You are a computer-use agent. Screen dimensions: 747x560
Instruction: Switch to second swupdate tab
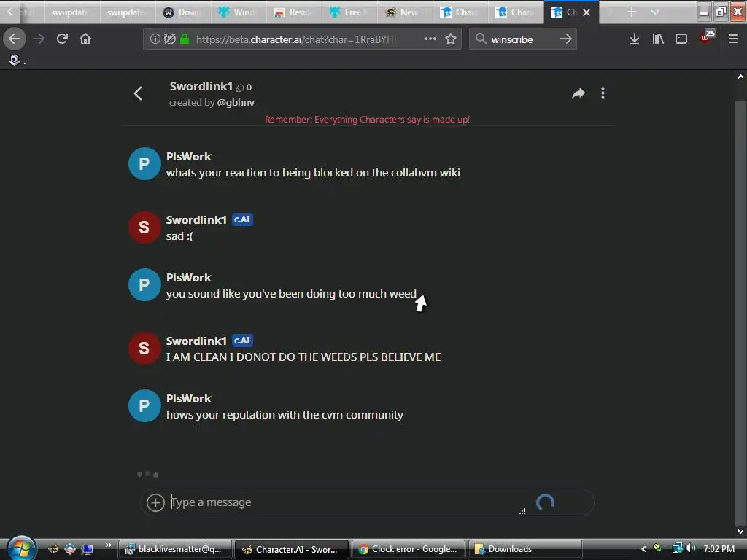128,12
